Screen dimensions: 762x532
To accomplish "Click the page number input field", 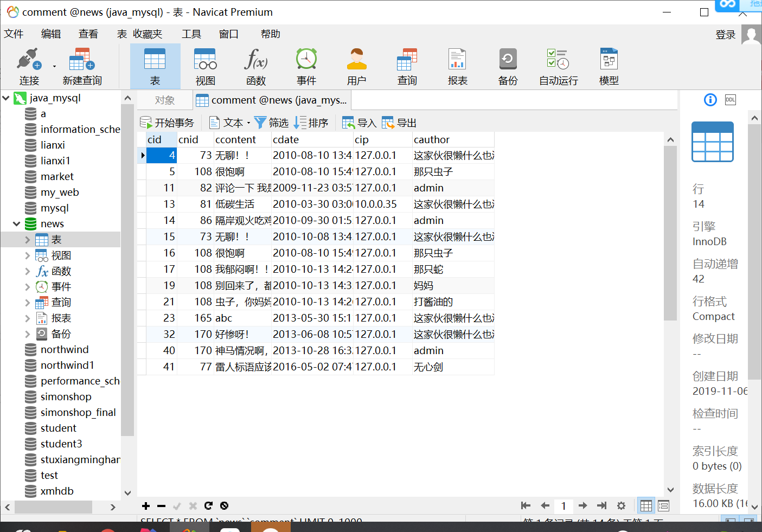I will [x=564, y=505].
